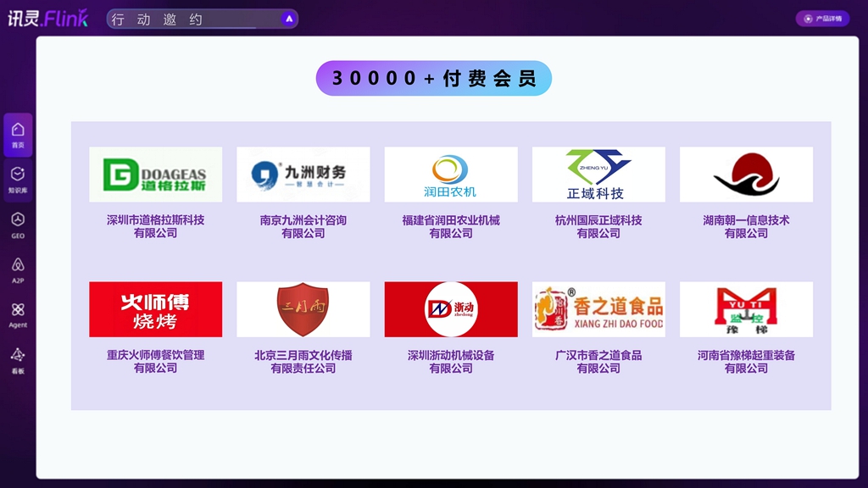Open the 知识库 knowledge base sidebar icon

[x=18, y=180]
